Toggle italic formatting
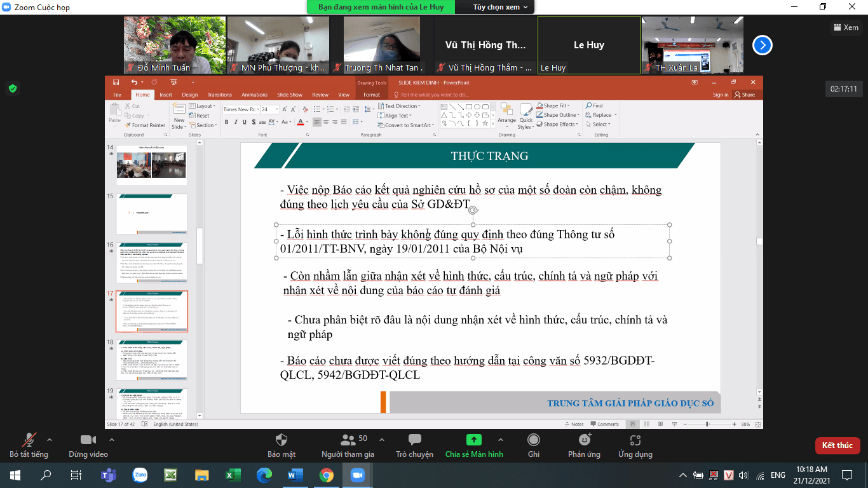 click(x=236, y=121)
